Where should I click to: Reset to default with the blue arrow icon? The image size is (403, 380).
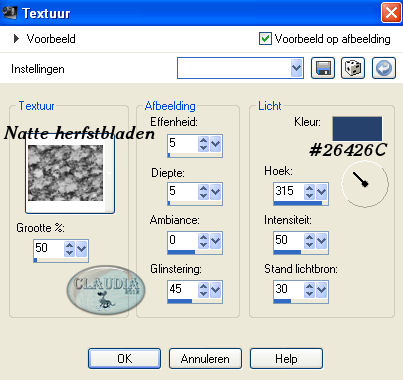pyautogui.click(x=384, y=68)
